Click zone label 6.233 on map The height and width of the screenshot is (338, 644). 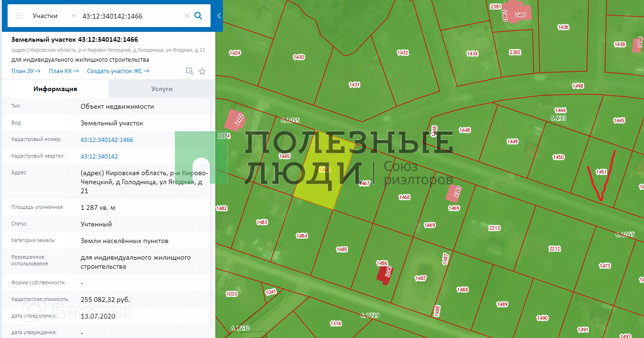pos(558,117)
